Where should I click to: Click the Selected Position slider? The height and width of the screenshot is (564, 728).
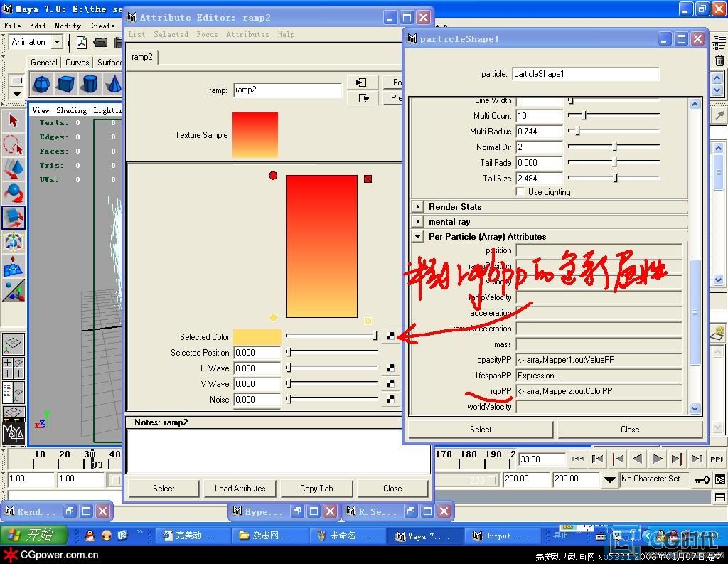point(332,353)
